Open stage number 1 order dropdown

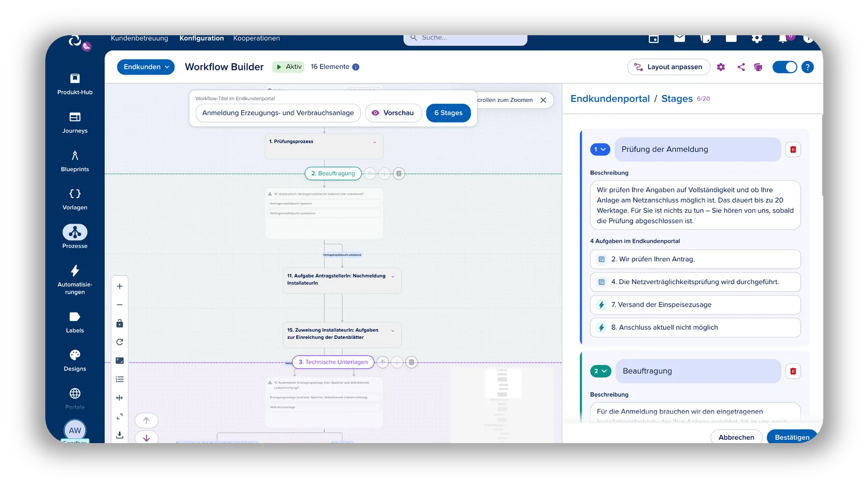pyautogui.click(x=600, y=149)
